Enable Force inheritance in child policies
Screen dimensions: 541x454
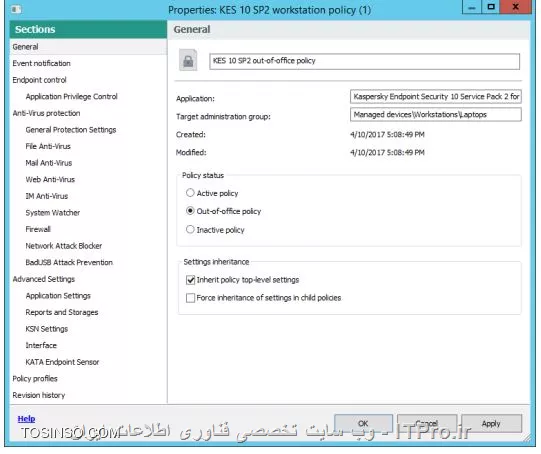(x=190, y=298)
